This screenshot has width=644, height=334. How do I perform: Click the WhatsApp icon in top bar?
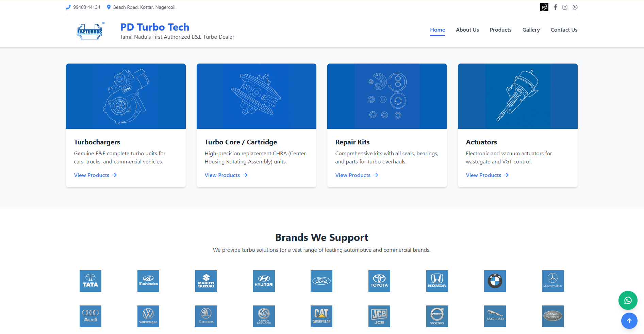coord(575,7)
